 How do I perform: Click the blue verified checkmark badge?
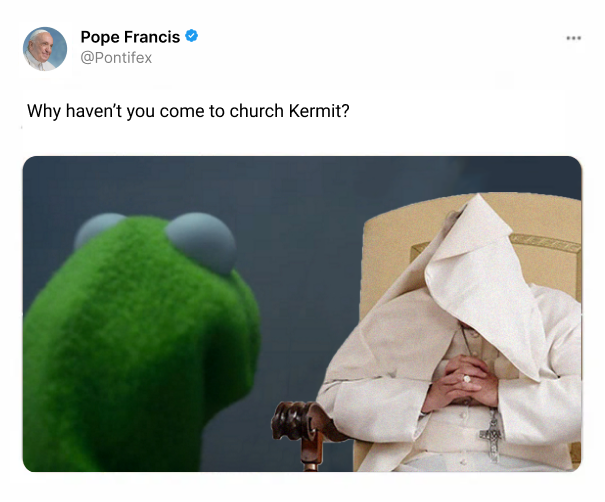click(x=191, y=36)
